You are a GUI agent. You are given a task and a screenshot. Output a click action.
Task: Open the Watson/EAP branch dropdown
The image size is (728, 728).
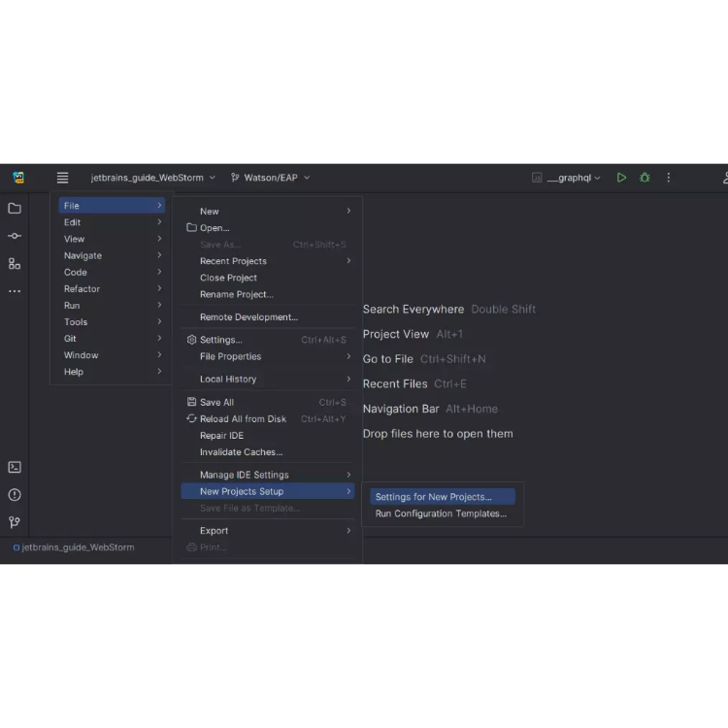270,178
